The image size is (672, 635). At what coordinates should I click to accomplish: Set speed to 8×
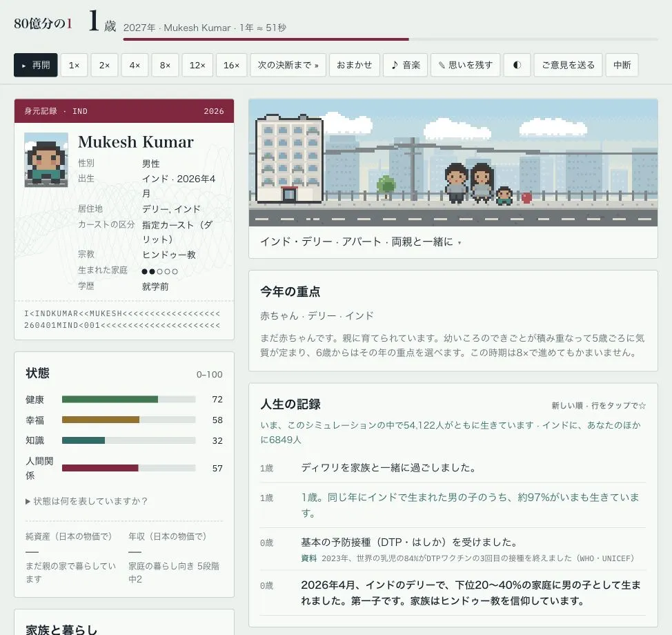166,65
